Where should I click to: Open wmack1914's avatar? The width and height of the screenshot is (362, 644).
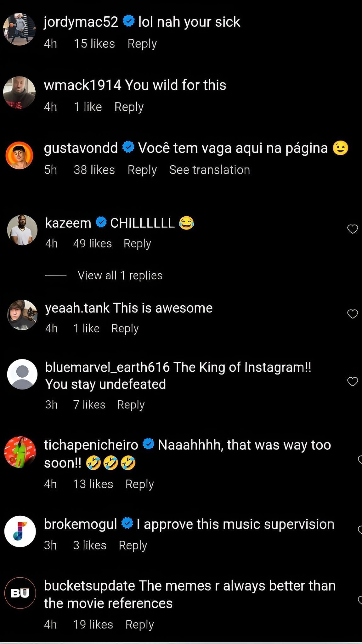click(x=19, y=93)
